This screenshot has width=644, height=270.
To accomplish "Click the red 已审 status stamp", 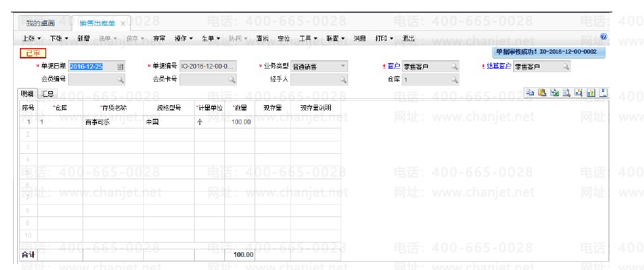I will tap(33, 54).
